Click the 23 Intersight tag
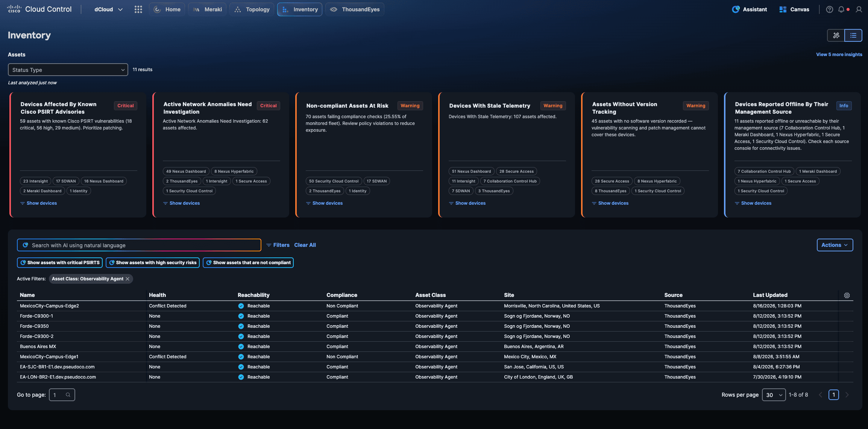868x429 pixels. pyautogui.click(x=35, y=181)
